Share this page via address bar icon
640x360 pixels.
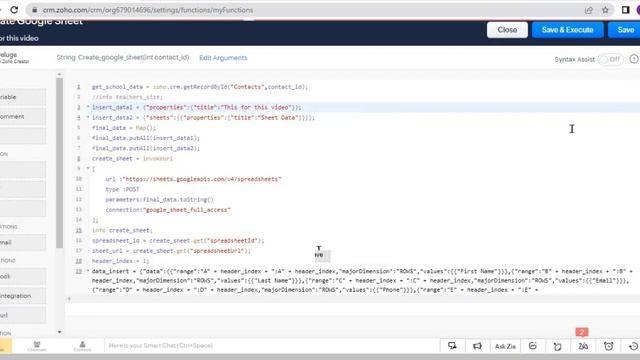(x=589, y=10)
